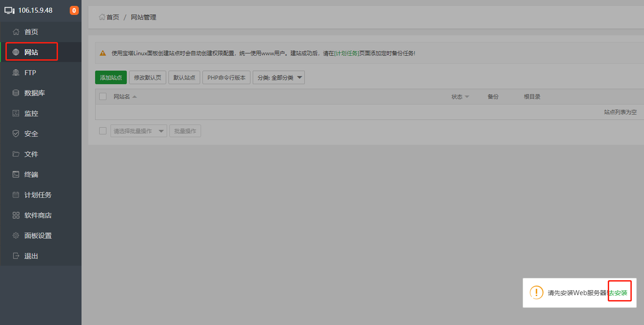Click the 去安装 link in the popup
Viewport: 644px width, 325px height.
(618, 293)
